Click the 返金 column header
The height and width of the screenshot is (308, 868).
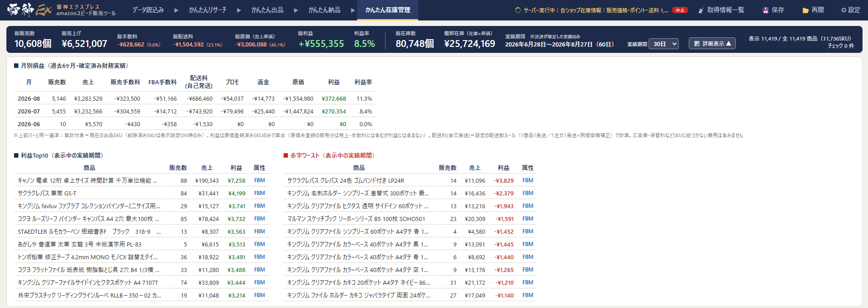point(263,82)
